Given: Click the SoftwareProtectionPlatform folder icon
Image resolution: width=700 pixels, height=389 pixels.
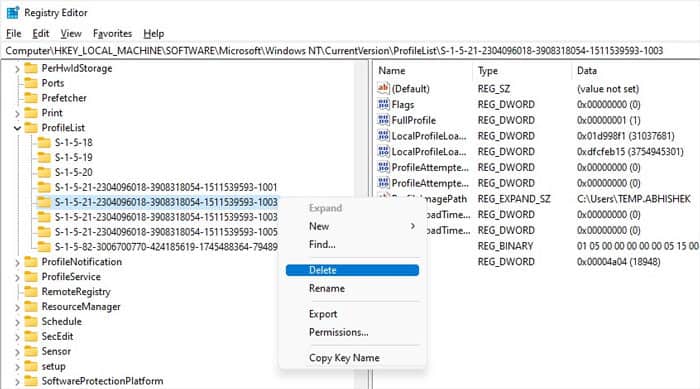Looking at the screenshot, I should pyautogui.click(x=31, y=381).
